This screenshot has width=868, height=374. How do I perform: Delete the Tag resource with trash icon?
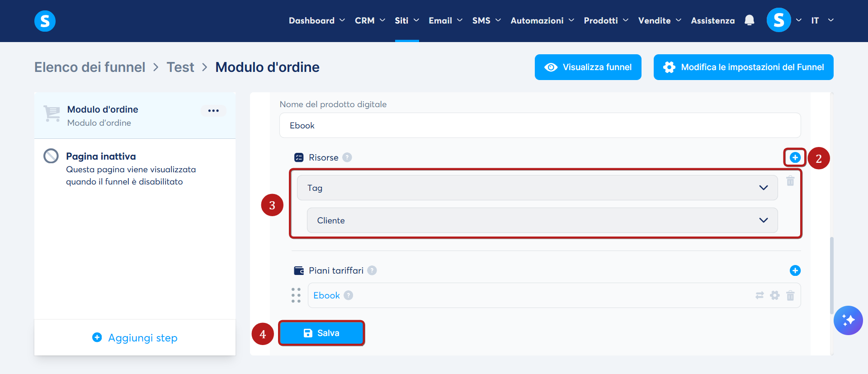click(790, 181)
